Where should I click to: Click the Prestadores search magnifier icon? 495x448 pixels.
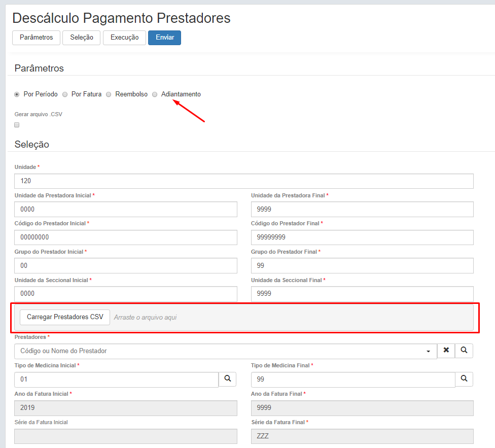click(x=464, y=351)
